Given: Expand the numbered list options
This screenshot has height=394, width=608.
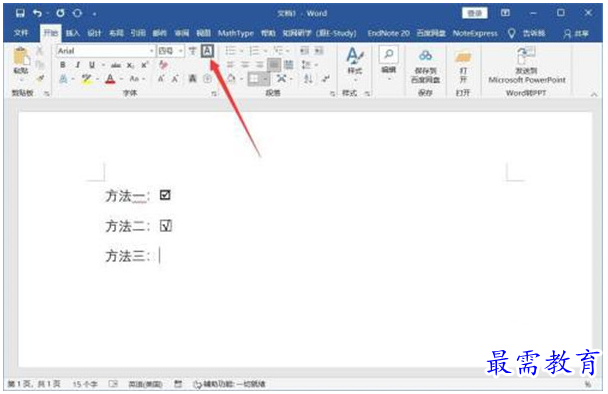Looking at the screenshot, I should pos(265,51).
